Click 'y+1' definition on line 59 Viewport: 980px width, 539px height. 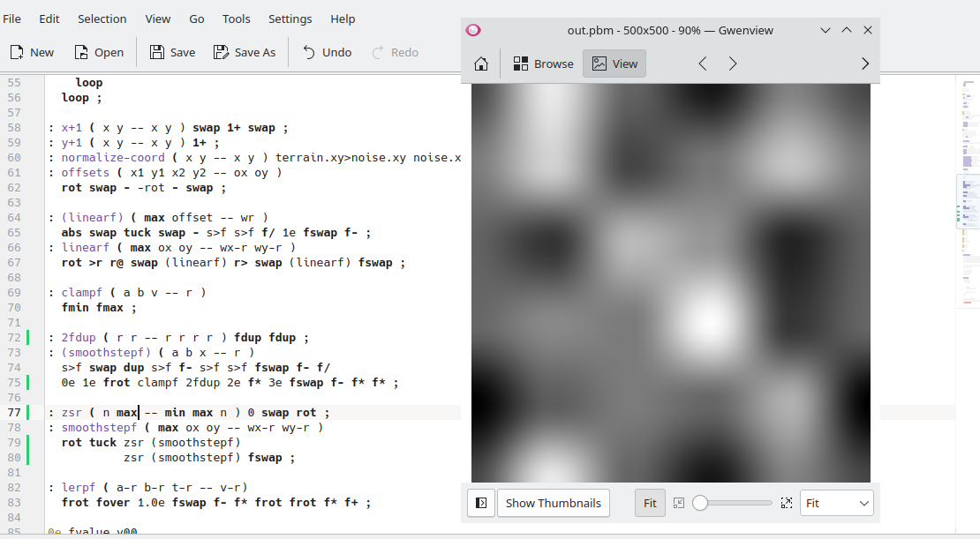pos(72,142)
